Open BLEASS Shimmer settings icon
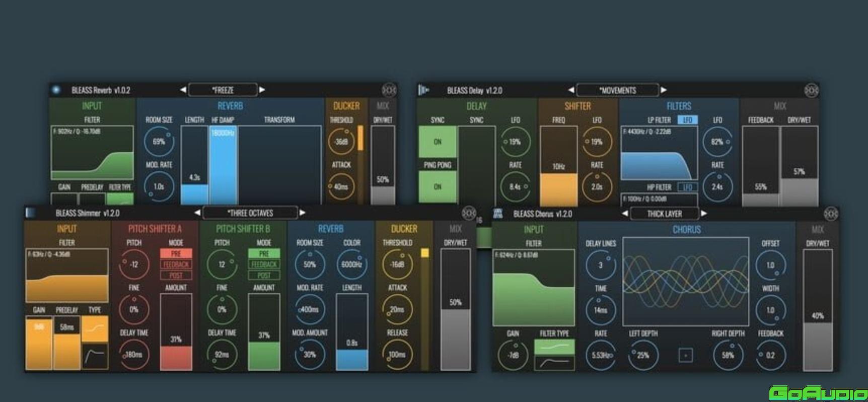This screenshot has height=402, width=868. tap(469, 213)
